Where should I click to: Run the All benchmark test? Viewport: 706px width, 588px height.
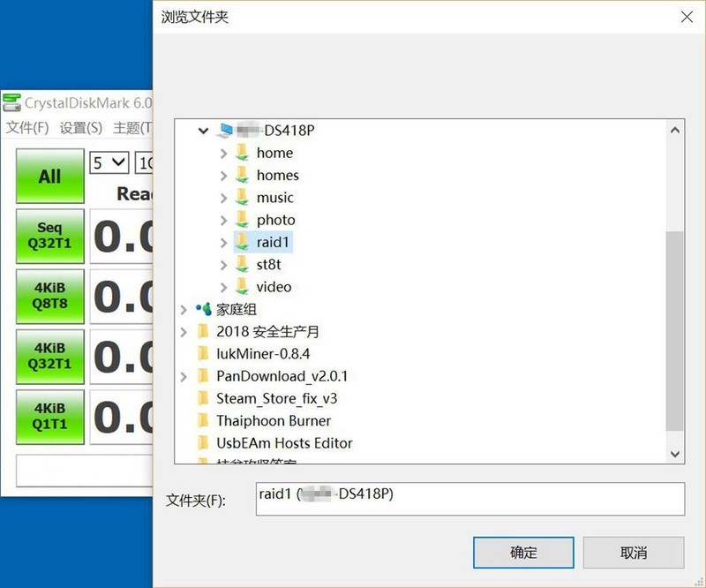point(49,175)
